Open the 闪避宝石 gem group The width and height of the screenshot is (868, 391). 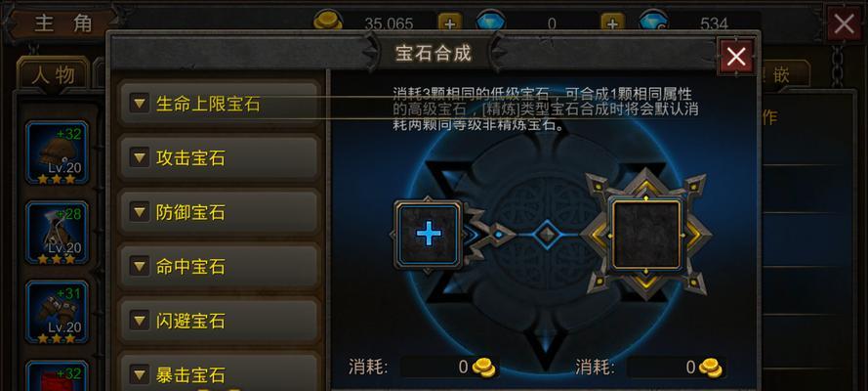coord(220,321)
